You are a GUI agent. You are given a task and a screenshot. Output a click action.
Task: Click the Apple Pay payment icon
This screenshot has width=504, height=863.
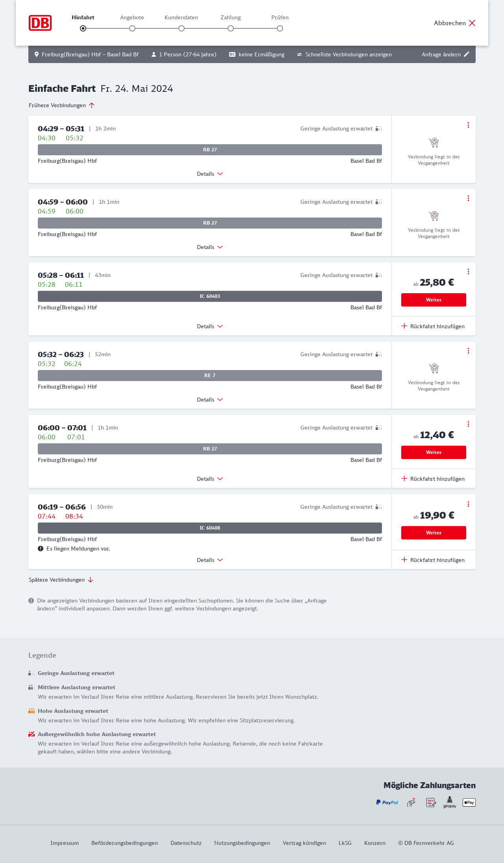pyautogui.click(x=469, y=802)
